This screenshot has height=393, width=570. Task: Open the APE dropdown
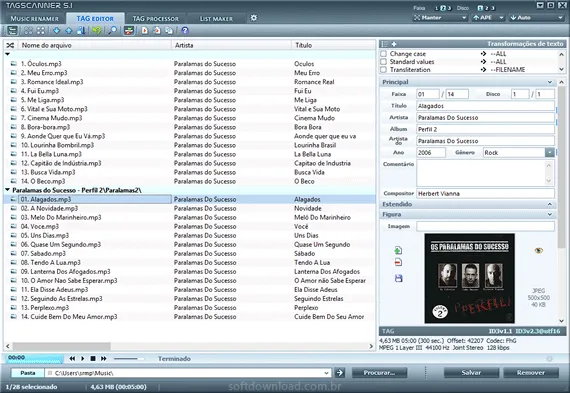click(x=488, y=17)
